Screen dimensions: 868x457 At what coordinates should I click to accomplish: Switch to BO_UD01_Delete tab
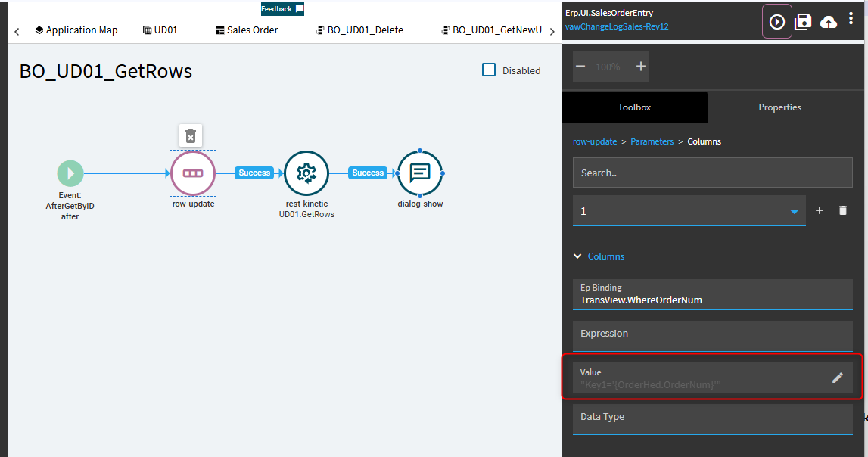[x=359, y=30]
